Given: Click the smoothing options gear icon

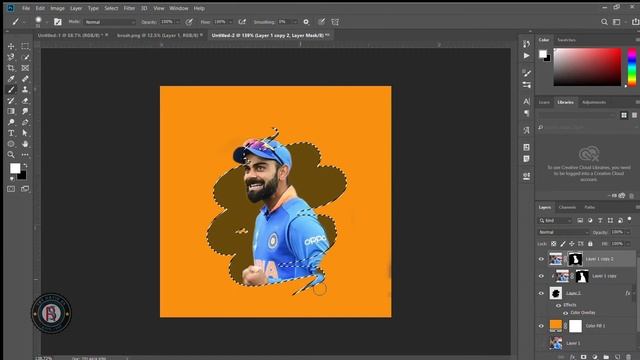Looking at the screenshot, I should (x=306, y=22).
